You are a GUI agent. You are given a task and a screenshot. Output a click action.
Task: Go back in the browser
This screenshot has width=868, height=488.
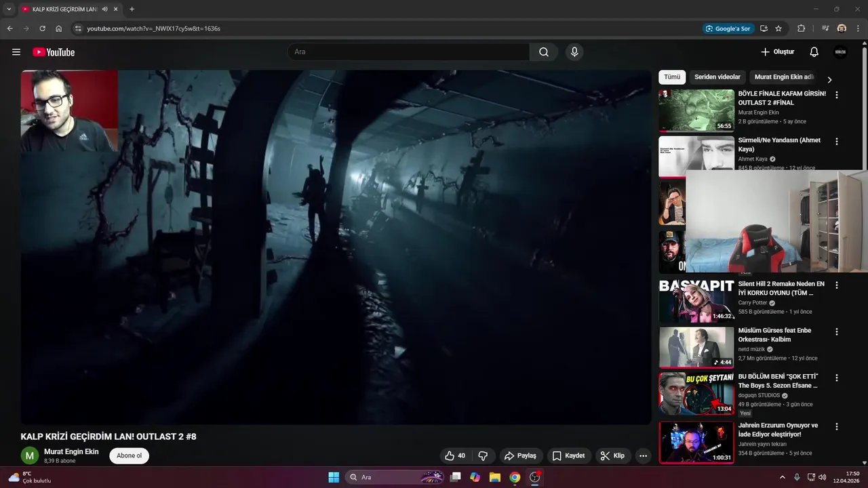pos(9,28)
